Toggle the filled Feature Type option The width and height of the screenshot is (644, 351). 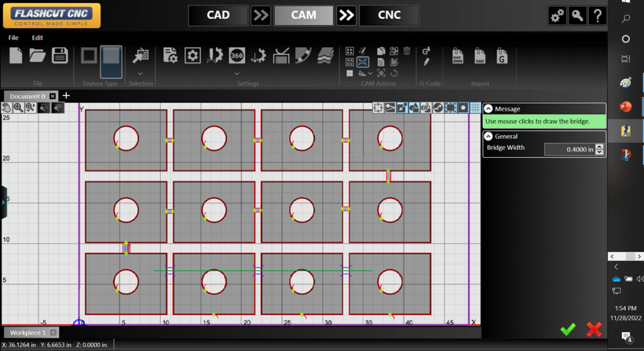(x=111, y=56)
